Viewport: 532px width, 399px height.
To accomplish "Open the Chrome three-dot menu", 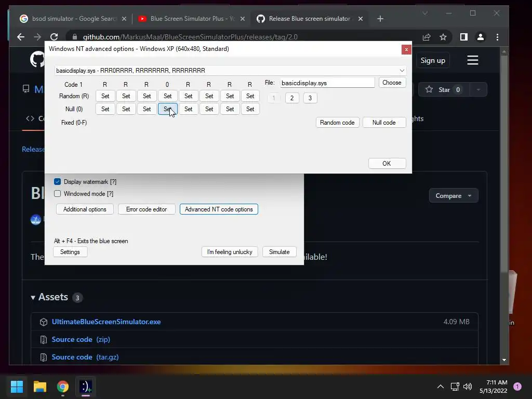I will (x=497, y=37).
